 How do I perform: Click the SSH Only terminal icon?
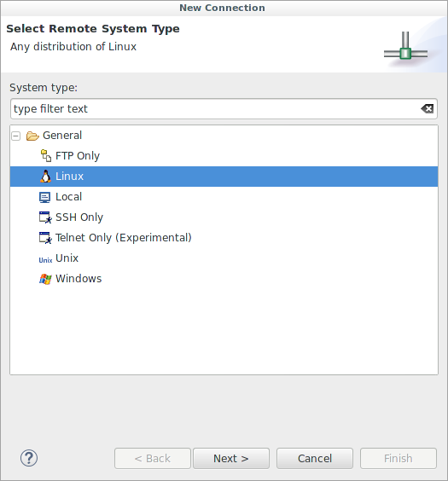pyautogui.click(x=45, y=217)
